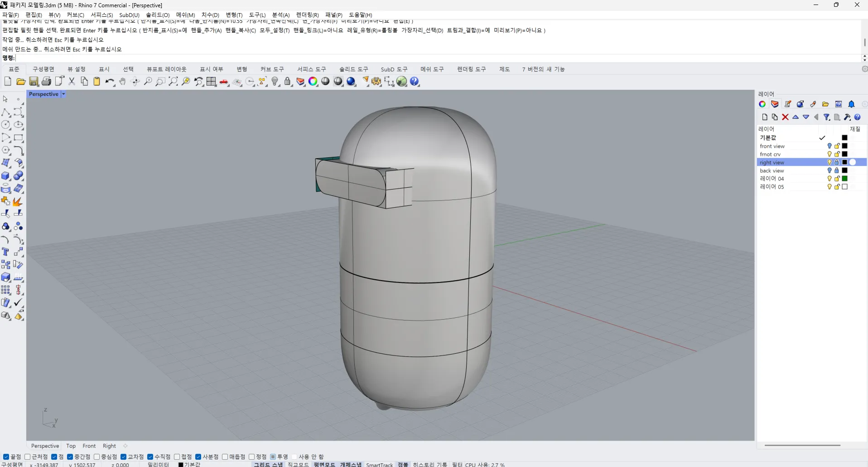868x467 pixels.
Task: Click black color swatch of front view layer
Action: click(x=844, y=146)
